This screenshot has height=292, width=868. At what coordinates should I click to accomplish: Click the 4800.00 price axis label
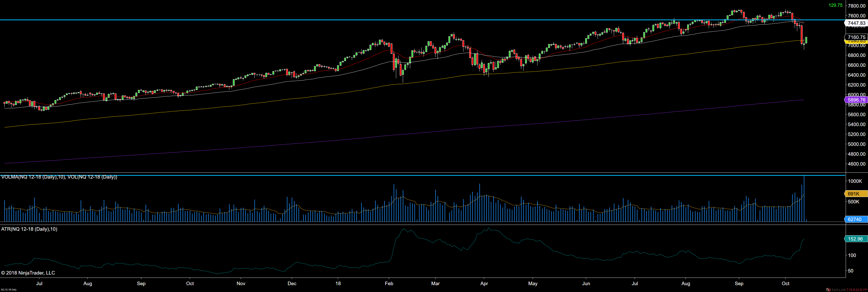[x=857, y=154]
